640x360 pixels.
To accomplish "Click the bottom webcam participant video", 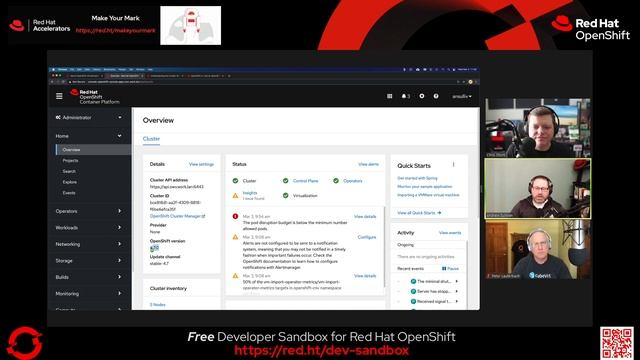I will [x=538, y=249].
